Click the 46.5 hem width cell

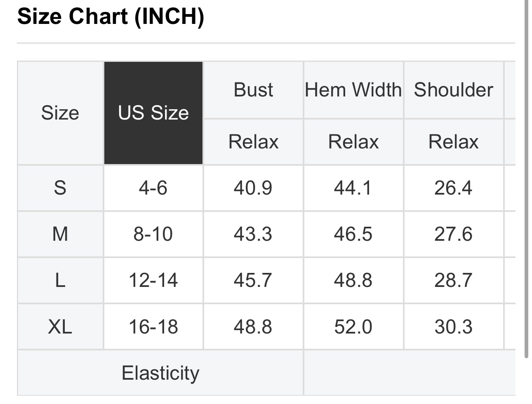[353, 234]
